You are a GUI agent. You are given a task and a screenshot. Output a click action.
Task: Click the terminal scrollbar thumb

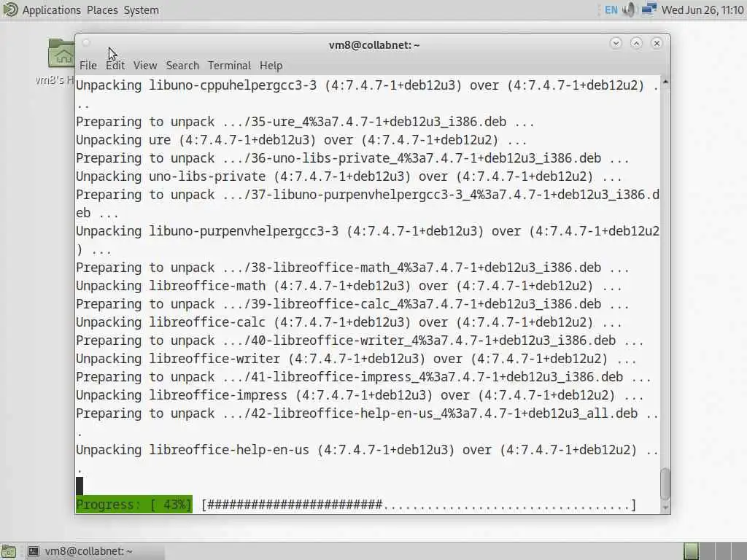click(665, 484)
